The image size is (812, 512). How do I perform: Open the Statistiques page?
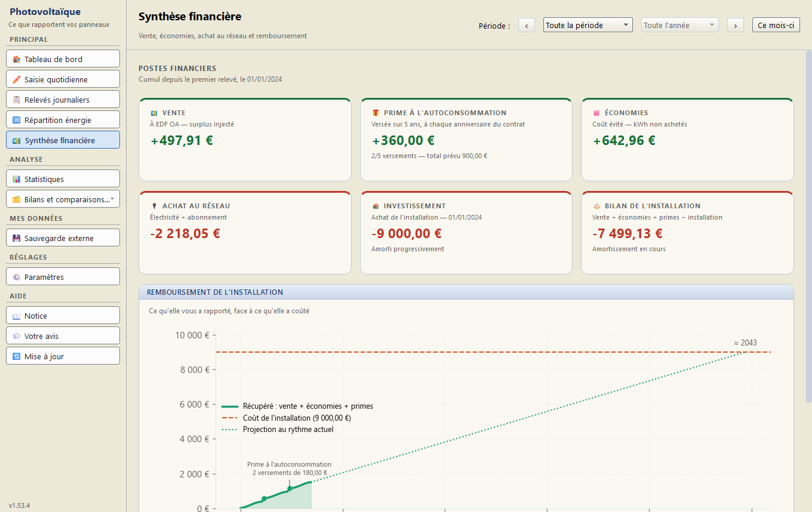tap(63, 179)
